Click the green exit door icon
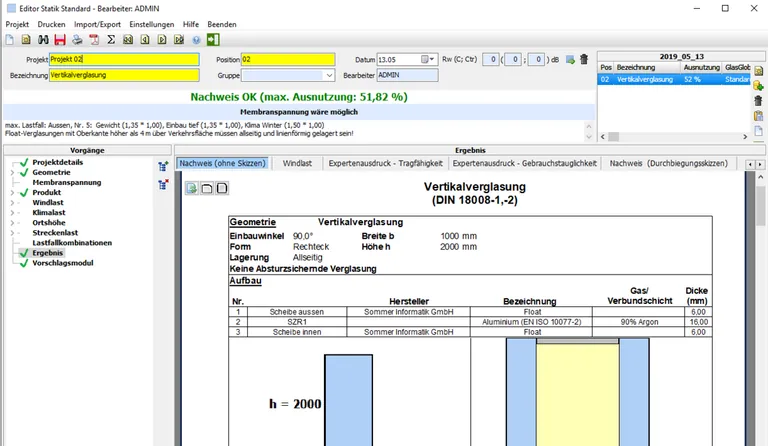Screen dimensions: 768x446 [213, 40]
